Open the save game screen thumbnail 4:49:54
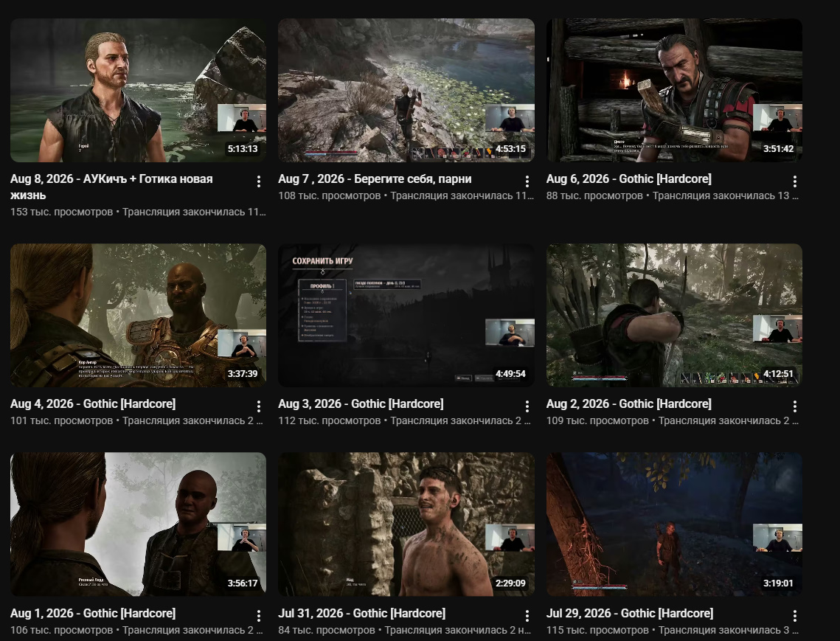 (x=406, y=315)
